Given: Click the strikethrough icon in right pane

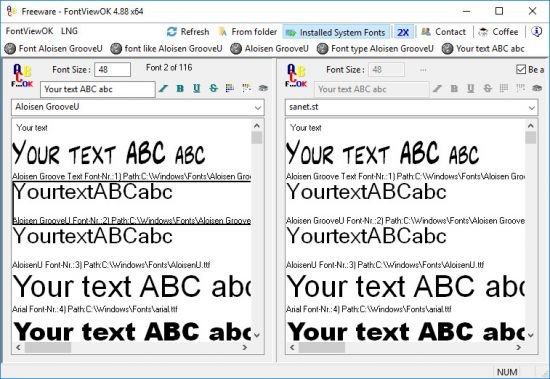Looking at the screenshot, I should (488, 88).
